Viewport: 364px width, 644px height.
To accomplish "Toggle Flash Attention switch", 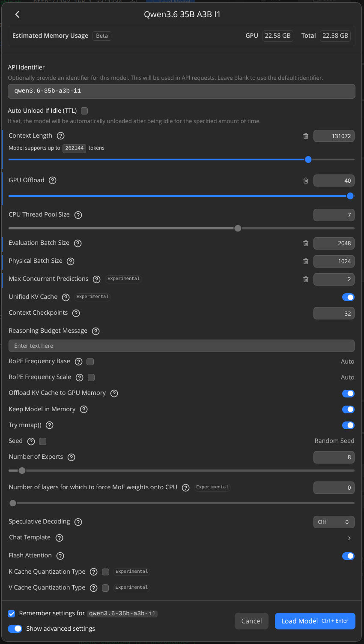I will coord(348,556).
